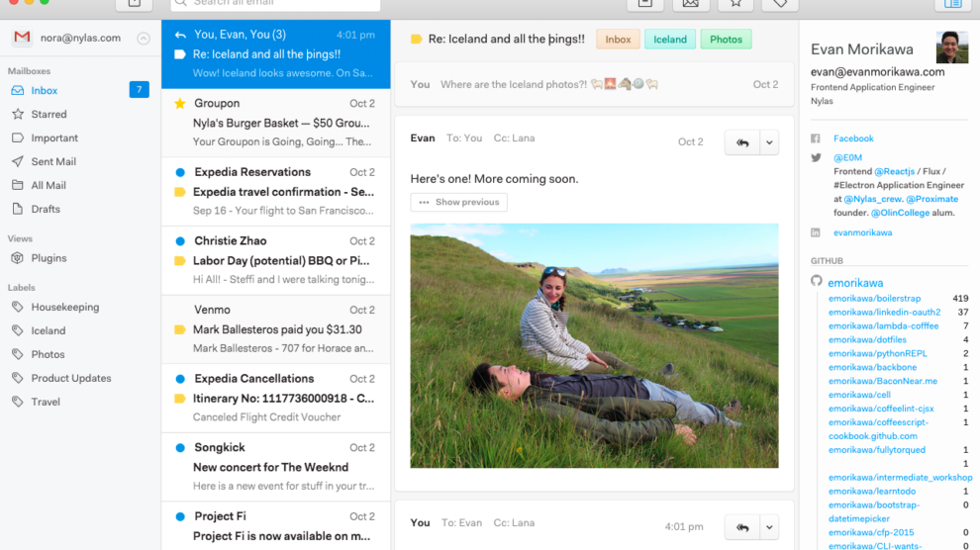Toggle importance marker on Expedia Reservations email

pyautogui.click(x=179, y=192)
